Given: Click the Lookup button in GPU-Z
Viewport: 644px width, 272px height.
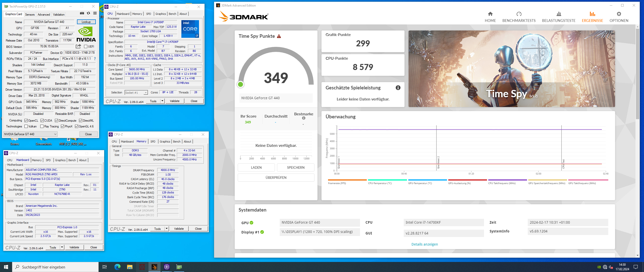Looking at the screenshot, I should pyautogui.click(x=86, y=22).
